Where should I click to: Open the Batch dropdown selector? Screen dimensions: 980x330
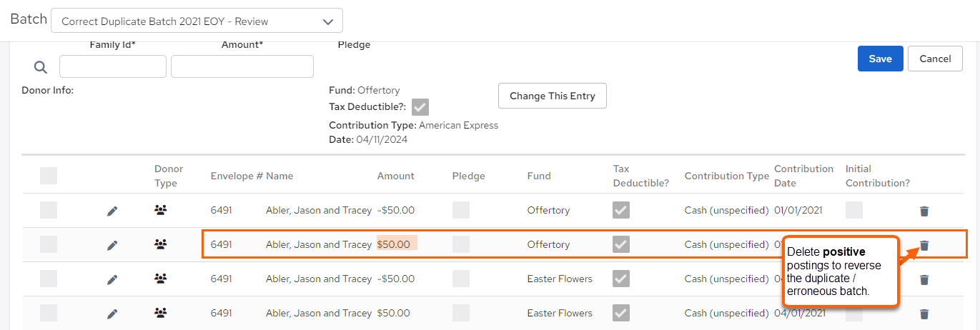(x=197, y=21)
